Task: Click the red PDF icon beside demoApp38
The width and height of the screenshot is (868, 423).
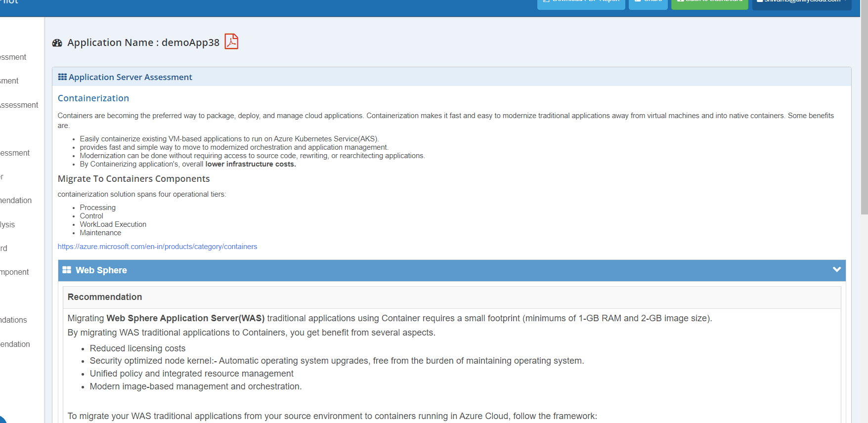Action: coord(231,42)
